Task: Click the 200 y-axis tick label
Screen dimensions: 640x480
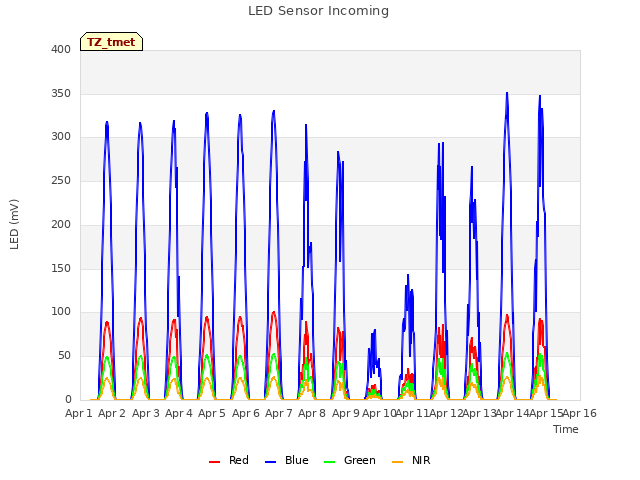Action: coord(61,224)
